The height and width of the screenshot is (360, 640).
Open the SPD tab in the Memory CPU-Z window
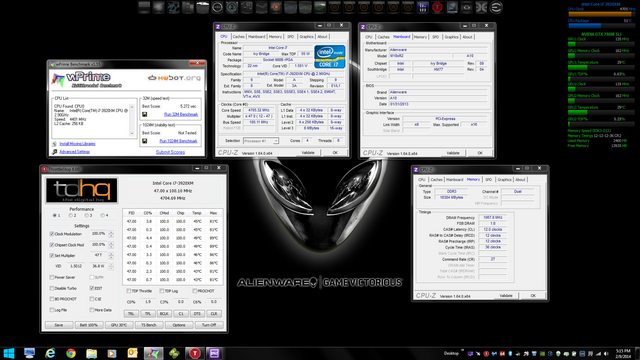pos(488,180)
